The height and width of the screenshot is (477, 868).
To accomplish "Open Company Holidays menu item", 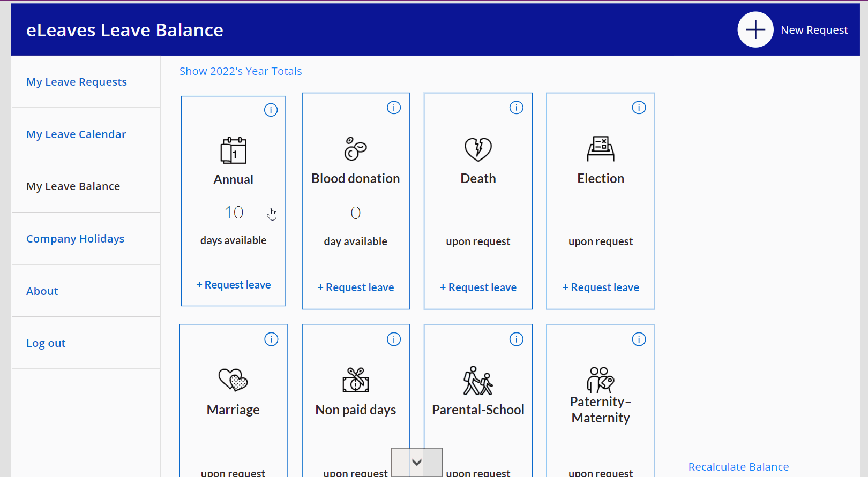I will pos(76,239).
